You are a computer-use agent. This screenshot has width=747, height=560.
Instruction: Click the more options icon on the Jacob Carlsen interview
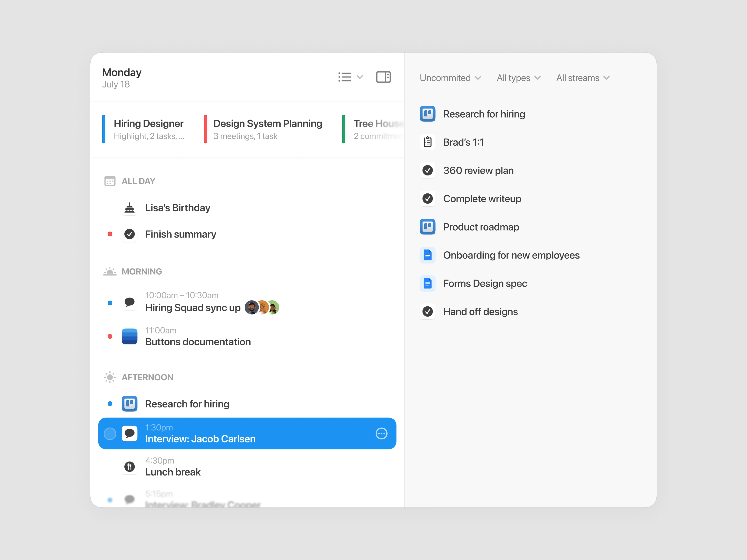pyautogui.click(x=381, y=434)
